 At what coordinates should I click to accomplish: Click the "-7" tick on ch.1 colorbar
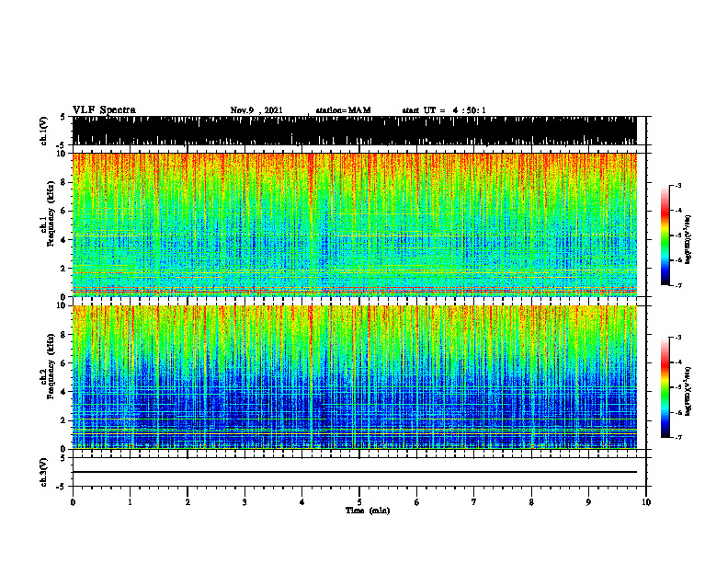[x=677, y=285]
